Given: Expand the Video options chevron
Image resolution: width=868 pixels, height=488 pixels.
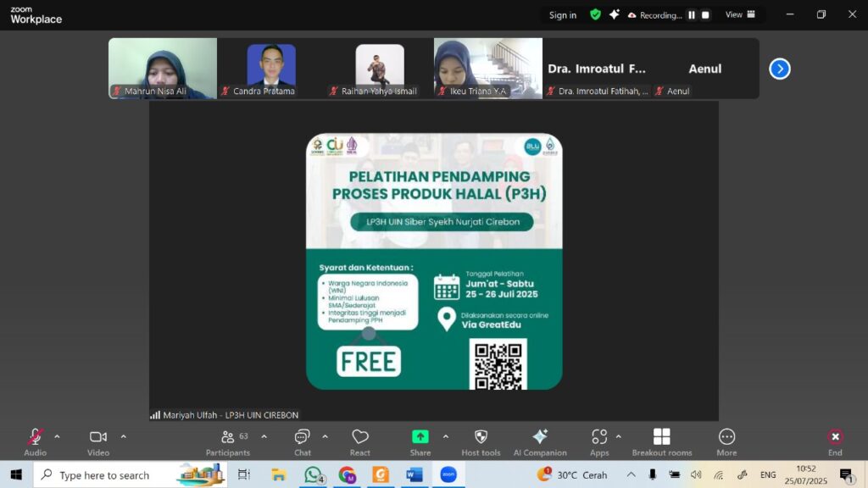Looking at the screenshot, I should pyautogui.click(x=123, y=437).
